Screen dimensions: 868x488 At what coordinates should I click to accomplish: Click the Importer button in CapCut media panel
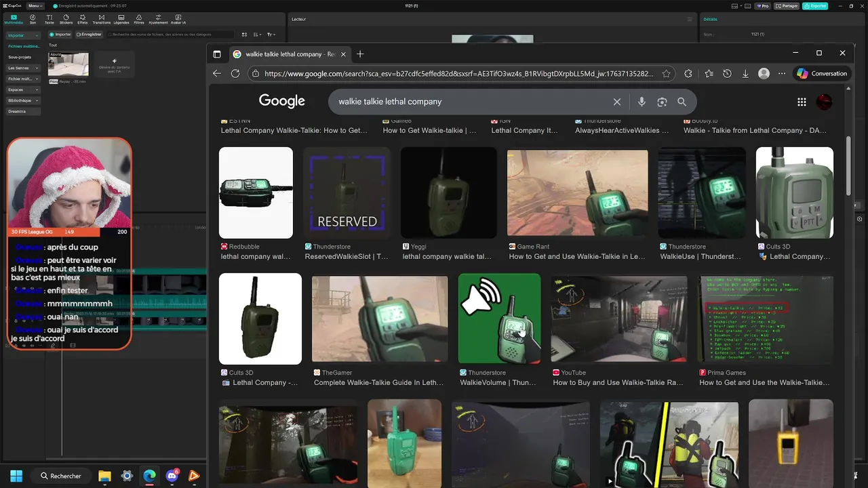point(60,34)
